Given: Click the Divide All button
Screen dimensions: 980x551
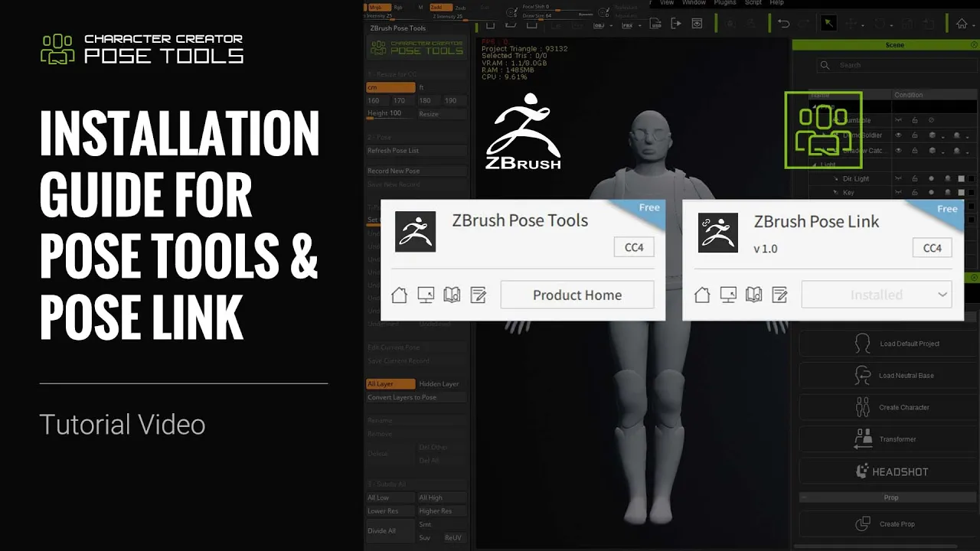Looking at the screenshot, I should [390, 530].
